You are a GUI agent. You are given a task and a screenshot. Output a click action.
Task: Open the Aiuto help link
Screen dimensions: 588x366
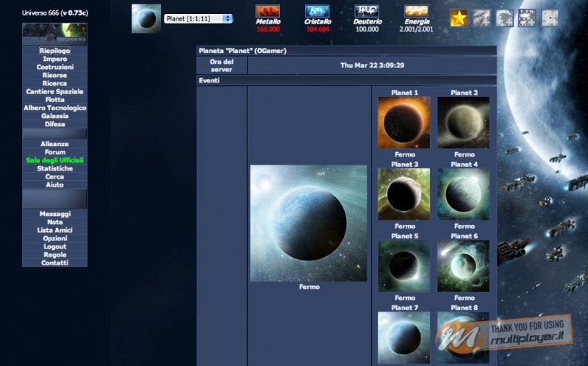(x=54, y=184)
